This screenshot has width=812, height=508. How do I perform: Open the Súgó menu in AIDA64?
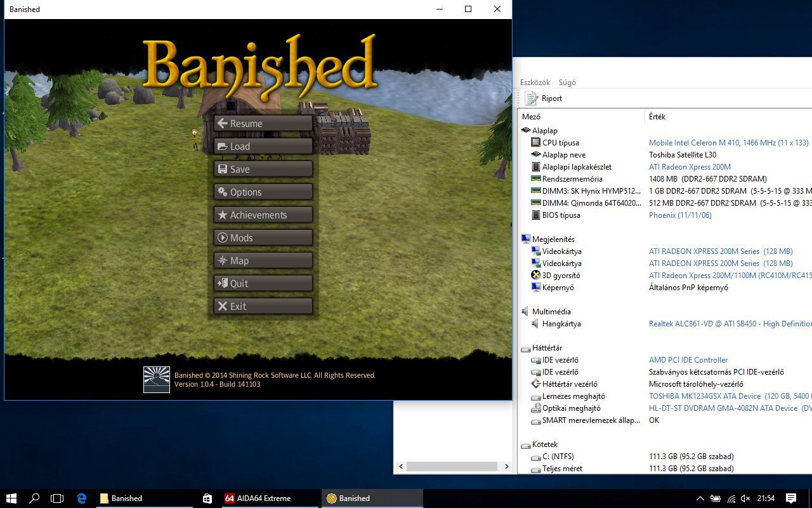coord(567,83)
